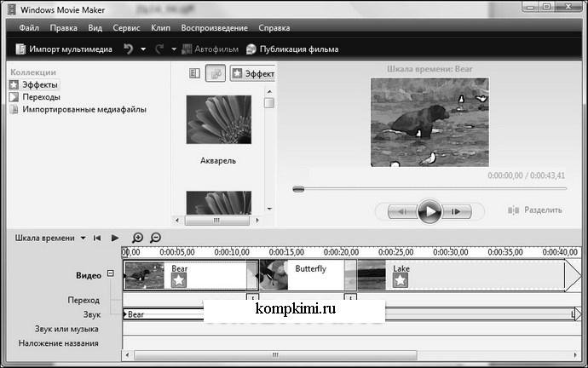This screenshot has width=588, height=368.
Task: Toggle the collections view button
Action: pyautogui.click(x=215, y=74)
